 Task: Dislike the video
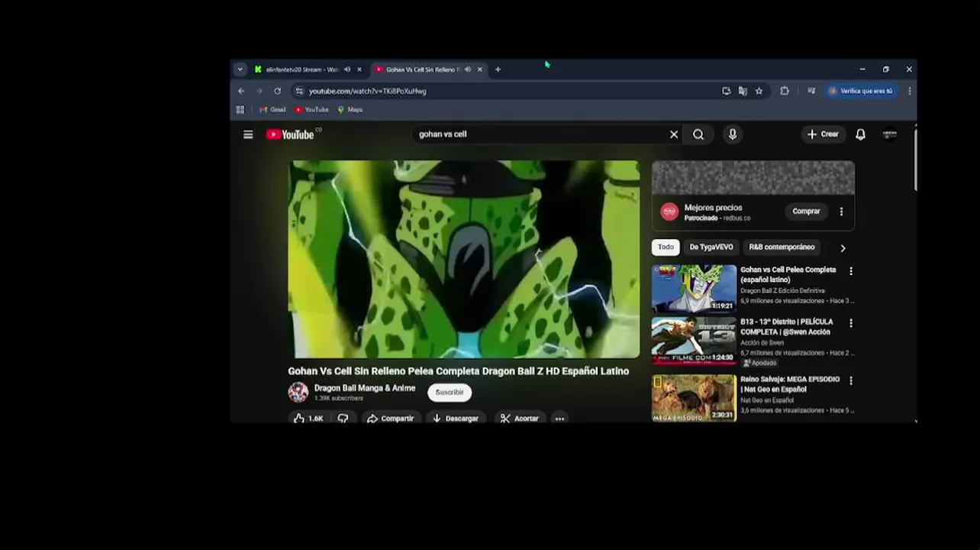pos(343,419)
